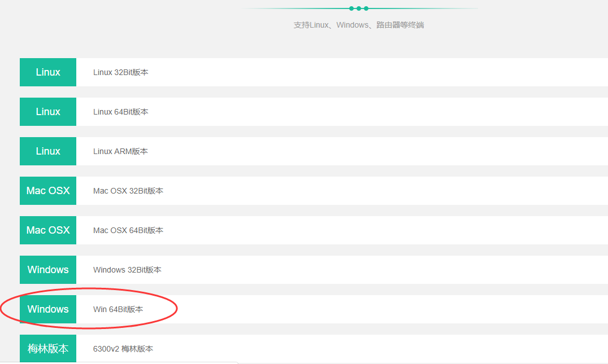Click the Linux badge for the 32Bit row
The image size is (608, 364).
48,72
